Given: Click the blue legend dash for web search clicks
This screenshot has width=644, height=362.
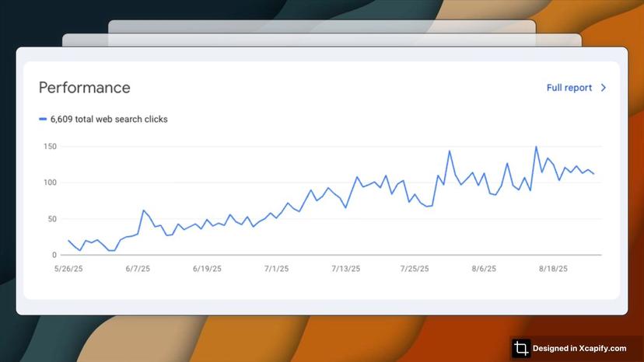Looking at the screenshot, I should click(x=43, y=120).
